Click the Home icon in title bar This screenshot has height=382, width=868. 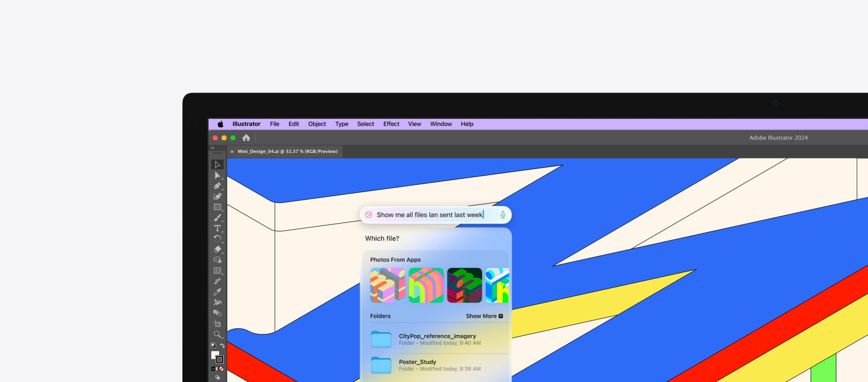point(246,138)
